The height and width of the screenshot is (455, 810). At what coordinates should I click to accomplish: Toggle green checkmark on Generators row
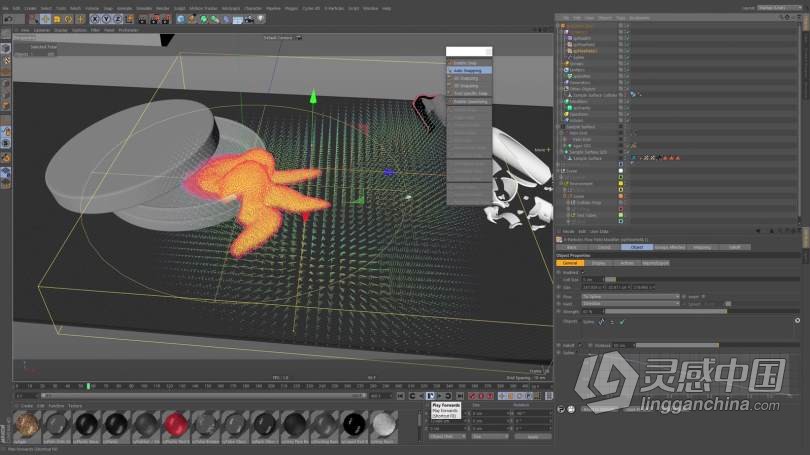pos(628,83)
